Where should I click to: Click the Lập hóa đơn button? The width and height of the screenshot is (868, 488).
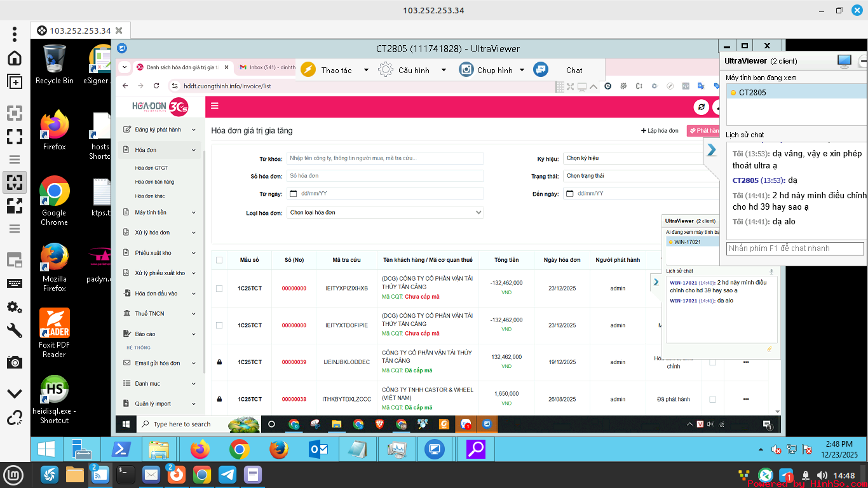click(660, 131)
